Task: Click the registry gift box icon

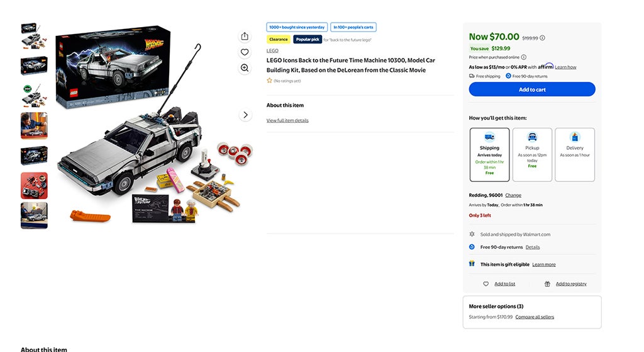Action: pos(547,284)
